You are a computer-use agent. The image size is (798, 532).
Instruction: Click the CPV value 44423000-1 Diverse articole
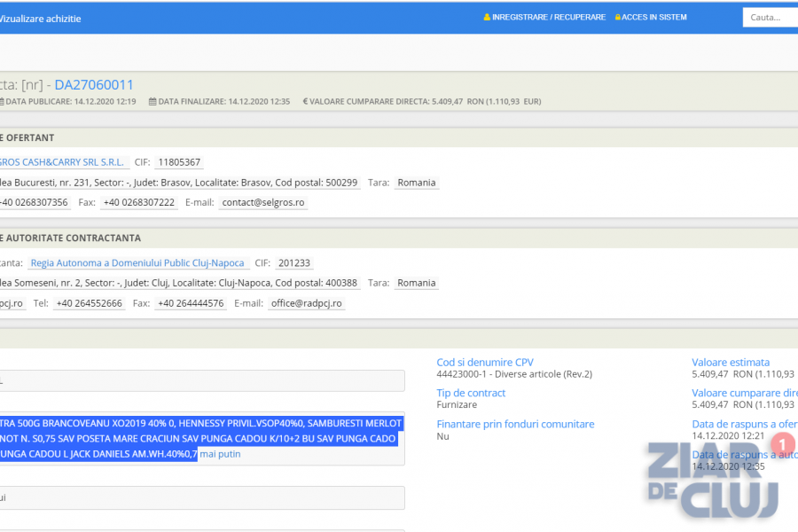[x=514, y=373]
